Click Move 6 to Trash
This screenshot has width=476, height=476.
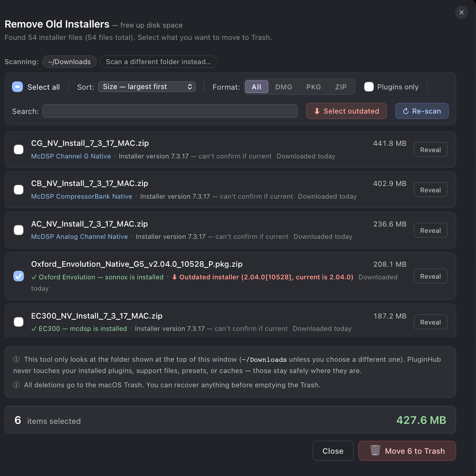(x=407, y=451)
